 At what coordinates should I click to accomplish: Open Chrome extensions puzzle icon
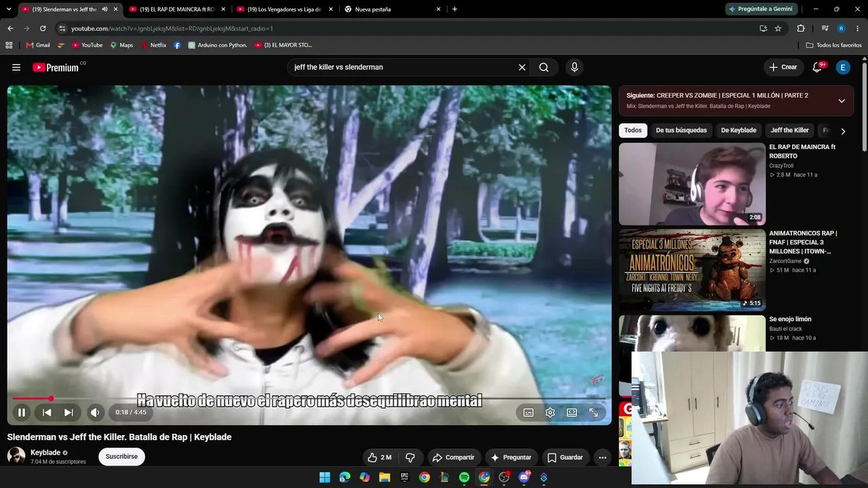pyautogui.click(x=801, y=28)
